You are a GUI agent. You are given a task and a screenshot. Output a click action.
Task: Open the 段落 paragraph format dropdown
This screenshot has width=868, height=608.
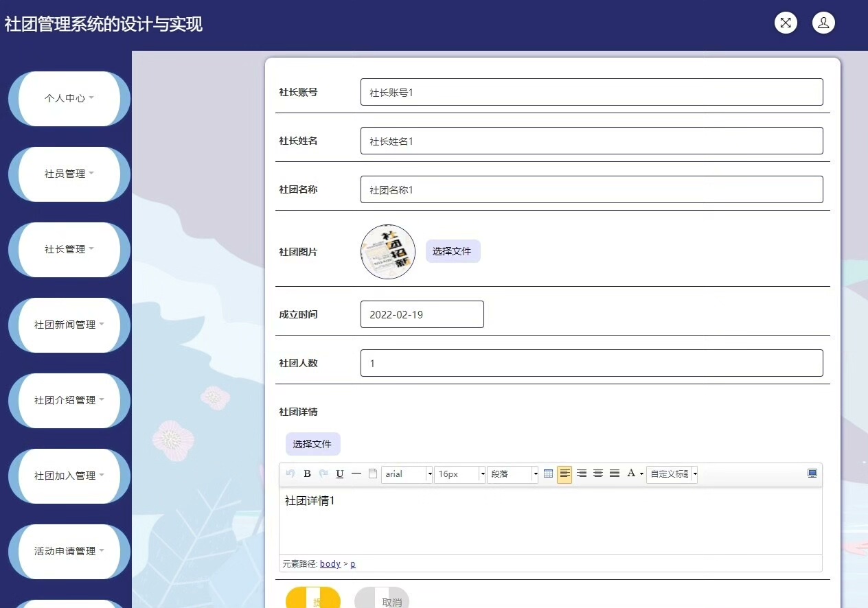[x=512, y=474]
